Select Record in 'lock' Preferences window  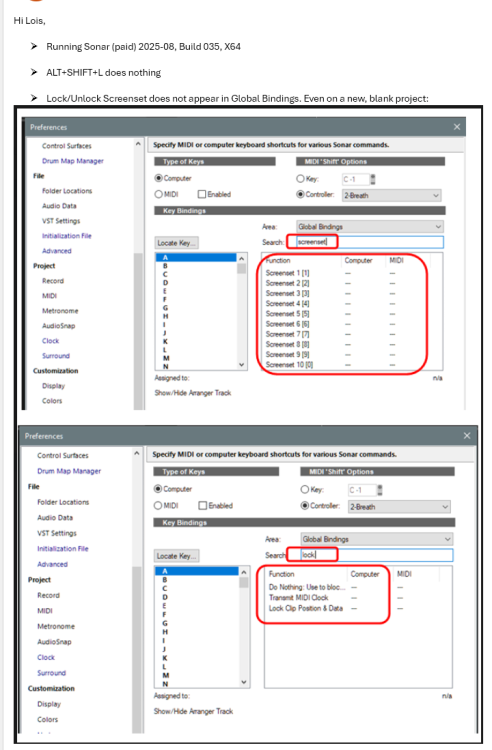click(x=48, y=596)
